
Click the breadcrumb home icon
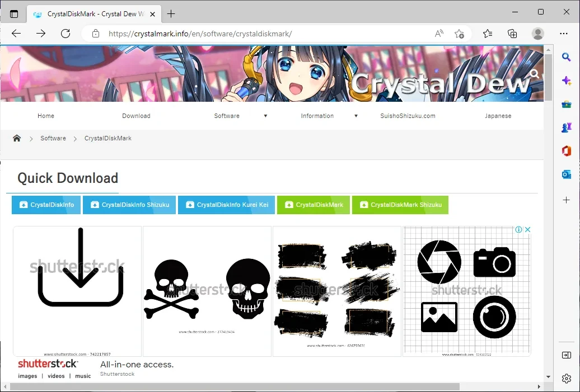pyautogui.click(x=17, y=138)
